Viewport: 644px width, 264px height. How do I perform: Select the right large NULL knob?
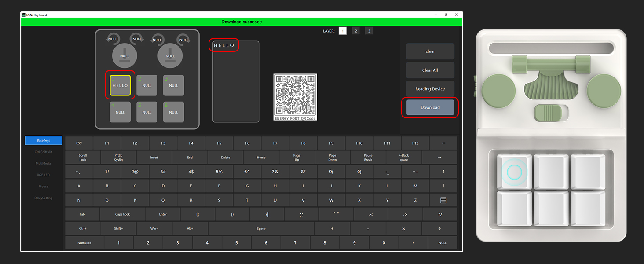pos(170,55)
